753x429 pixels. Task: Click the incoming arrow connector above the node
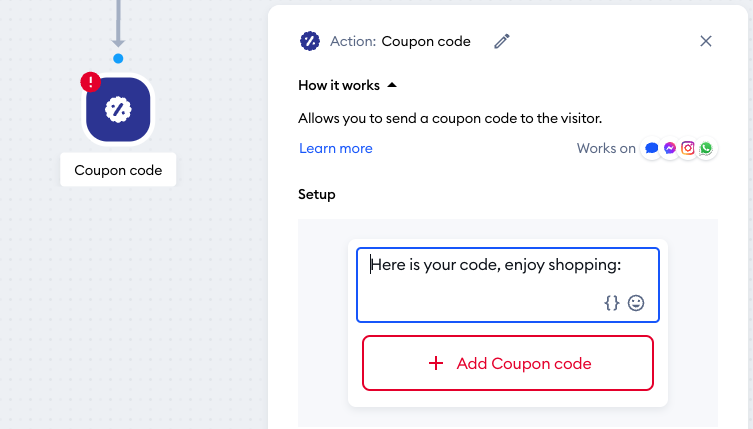click(118, 24)
